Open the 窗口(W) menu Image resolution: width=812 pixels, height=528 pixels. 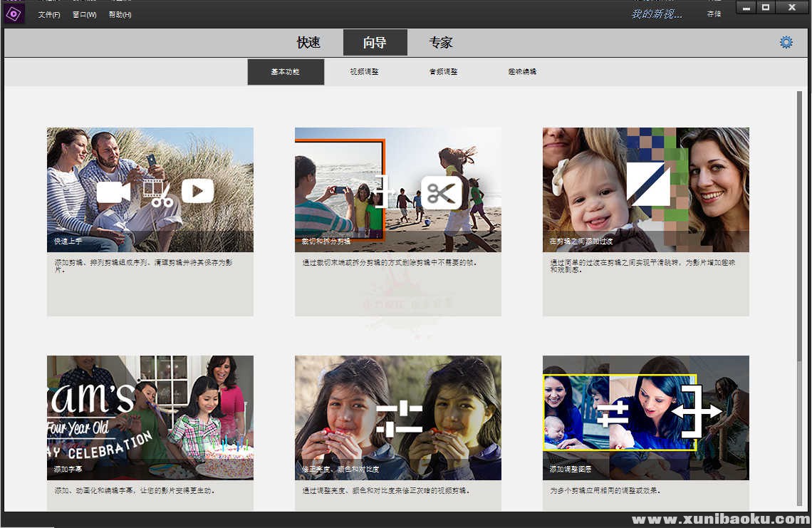(x=84, y=15)
